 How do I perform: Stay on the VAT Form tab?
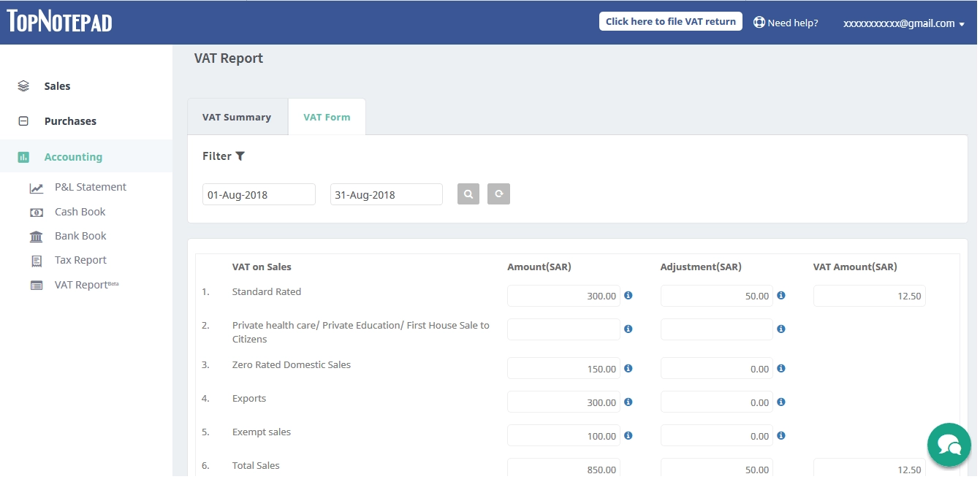327,116
